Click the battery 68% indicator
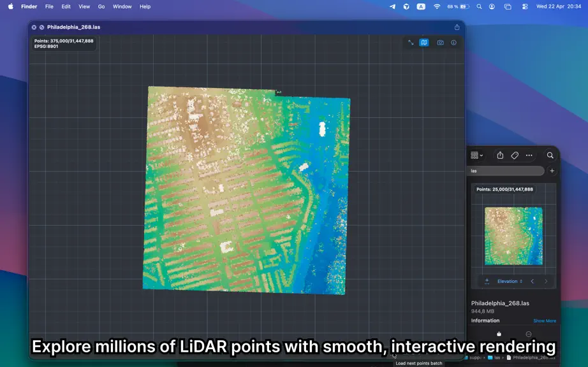The width and height of the screenshot is (588, 367). [x=459, y=6]
